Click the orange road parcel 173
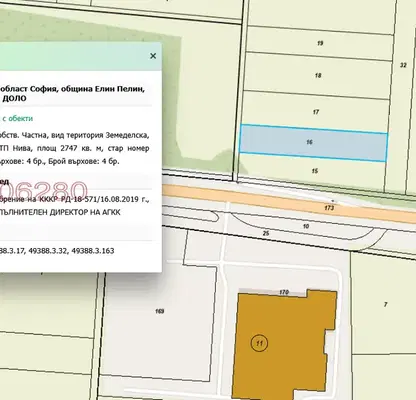Image resolution: width=416 pixels, height=400 pixels. 329,208
